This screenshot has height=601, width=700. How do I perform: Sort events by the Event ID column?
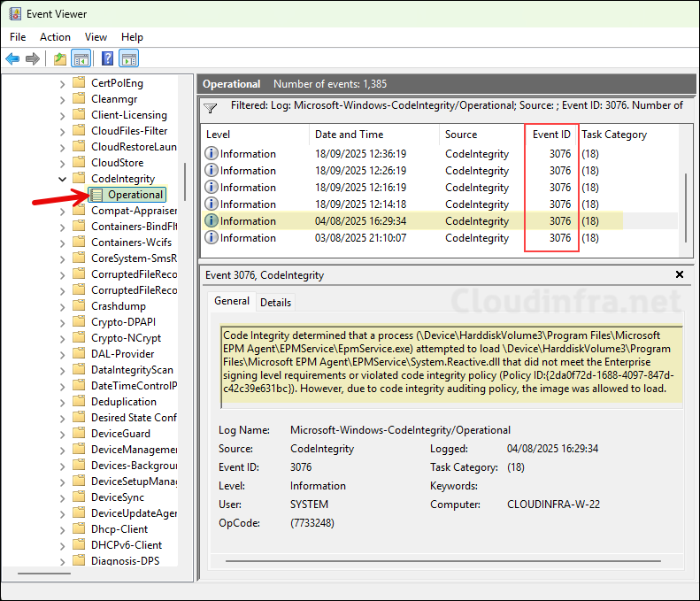(x=551, y=135)
